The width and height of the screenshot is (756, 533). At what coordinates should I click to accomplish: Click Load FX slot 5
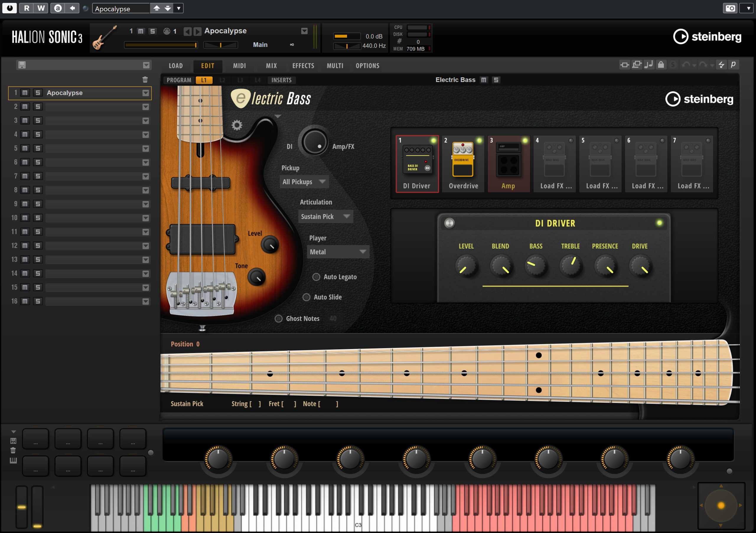tap(600, 164)
